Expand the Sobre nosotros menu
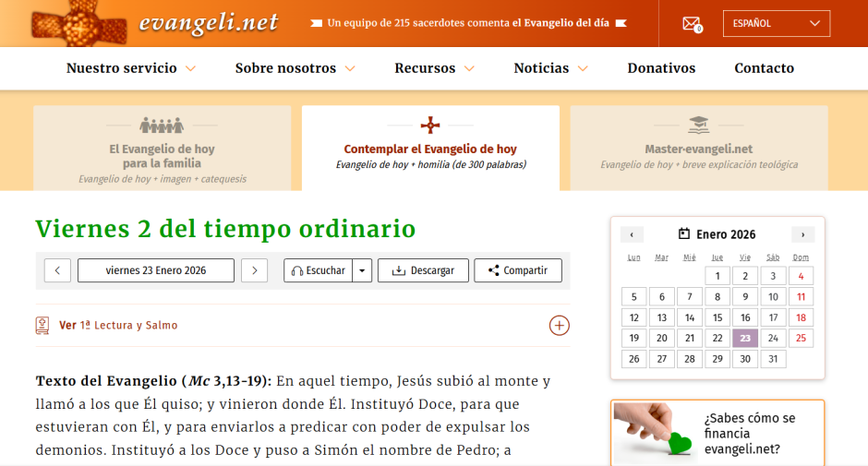The image size is (868, 466). tap(295, 68)
